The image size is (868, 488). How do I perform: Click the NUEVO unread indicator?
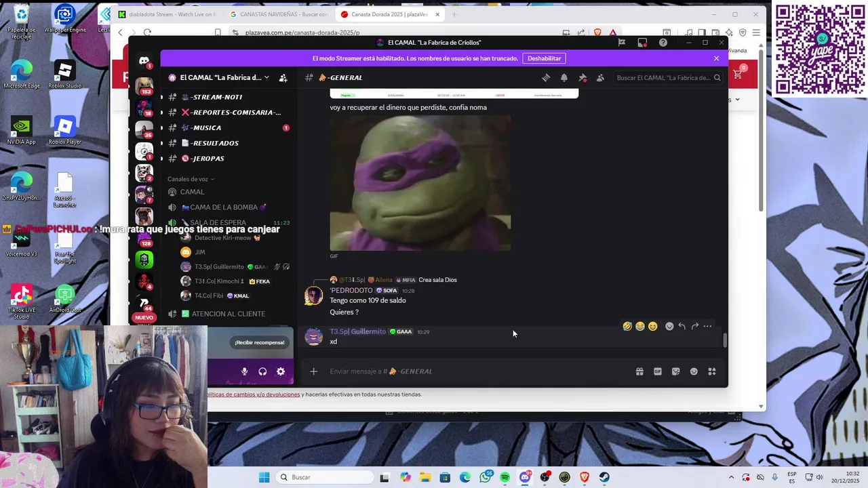click(x=144, y=317)
